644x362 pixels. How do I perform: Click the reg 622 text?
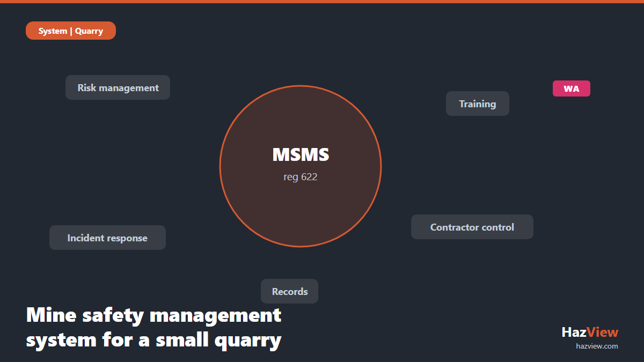coord(301,177)
